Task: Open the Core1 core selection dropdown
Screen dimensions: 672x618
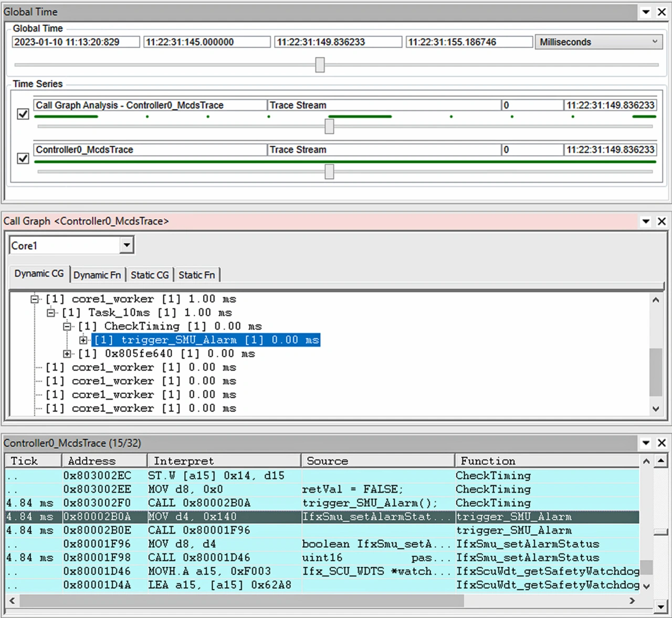Action: tap(126, 245)
